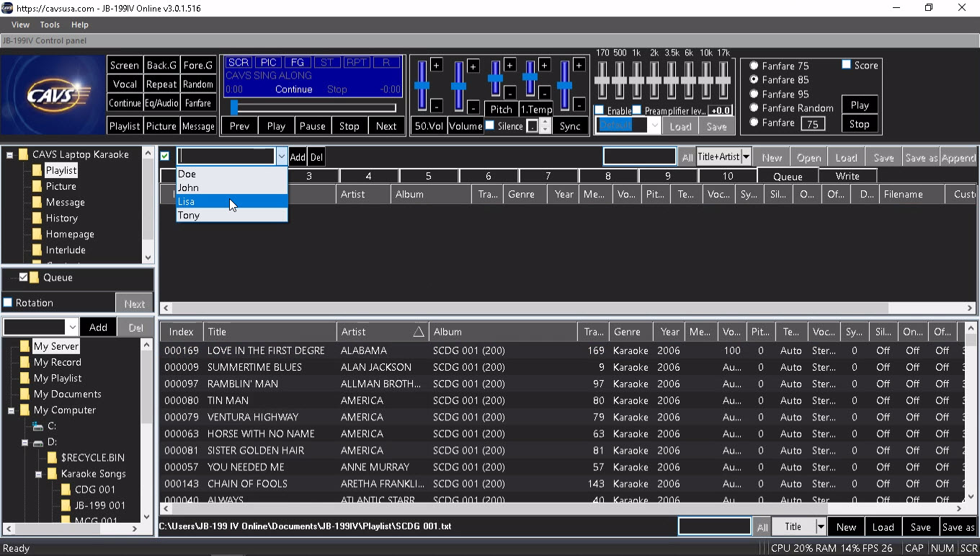Image resolution: width=980 pixels, height=556 pixels.
Task: Collapse the Karaoke Songs tree node
Action: point(38,474)
